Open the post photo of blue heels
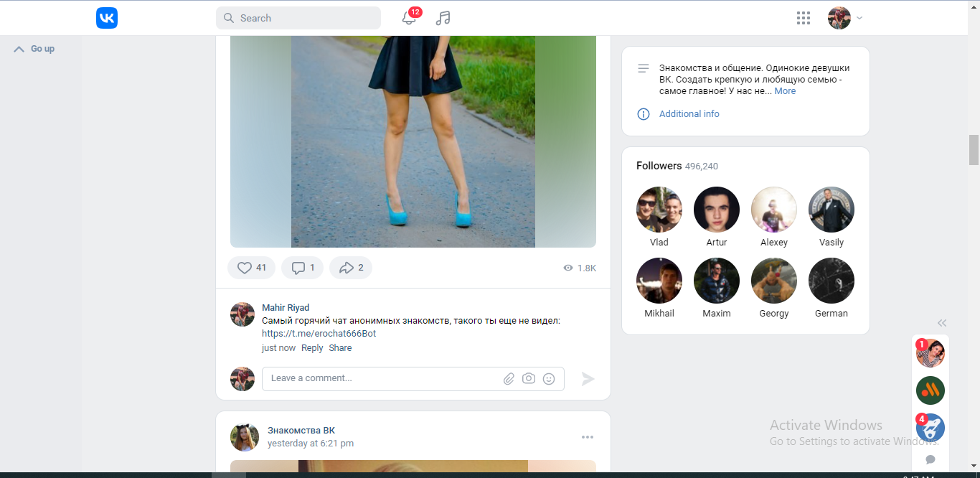Screen dimensions: 980x478 tap(413, 141)
